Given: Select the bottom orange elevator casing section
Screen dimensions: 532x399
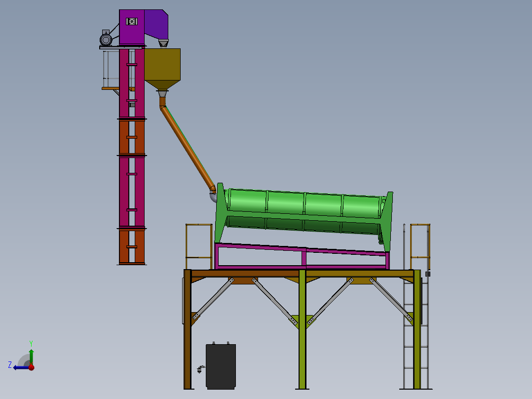Looking at the screenshot, I should point(132,246).
